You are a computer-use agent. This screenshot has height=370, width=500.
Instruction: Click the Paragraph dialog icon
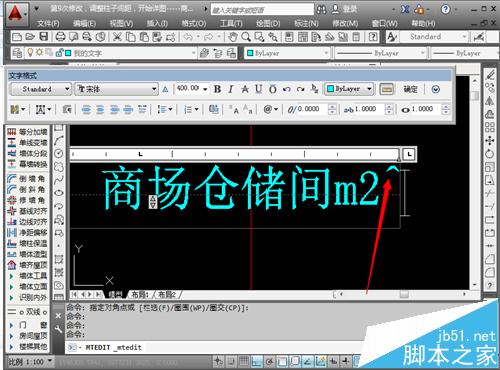pyautogui.click(x=67, y=109)
